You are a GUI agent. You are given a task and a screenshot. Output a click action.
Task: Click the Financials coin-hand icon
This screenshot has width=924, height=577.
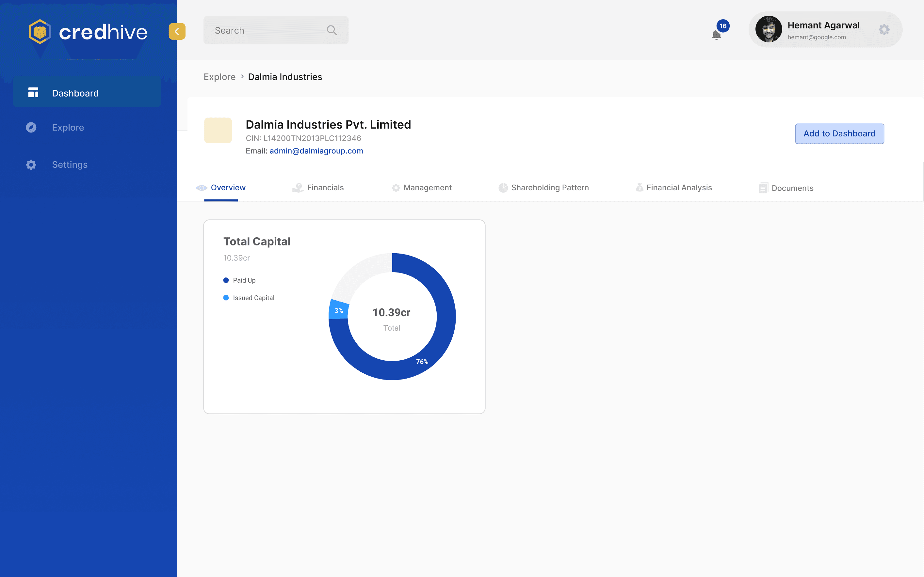click(298, 188)
